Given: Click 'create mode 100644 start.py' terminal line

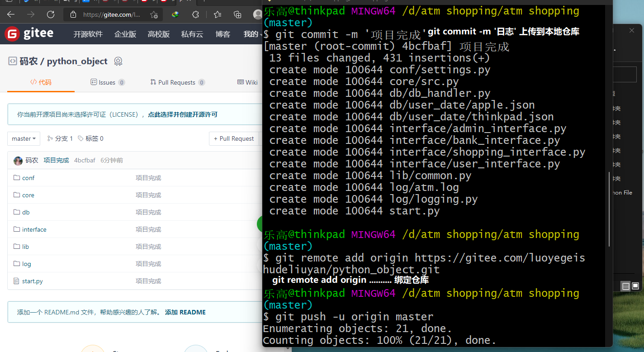Looking at the screenshot, I should pos(355,211).
